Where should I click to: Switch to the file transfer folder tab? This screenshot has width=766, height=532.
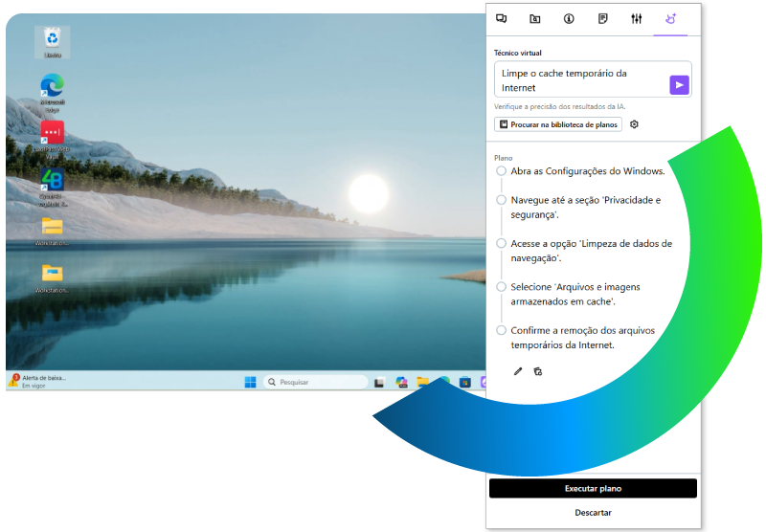point(534,18)
